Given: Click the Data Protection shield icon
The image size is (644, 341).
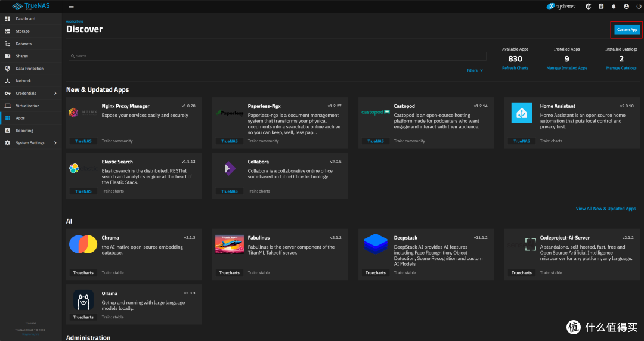Looking at the screenshot, I should coord(7,69).
